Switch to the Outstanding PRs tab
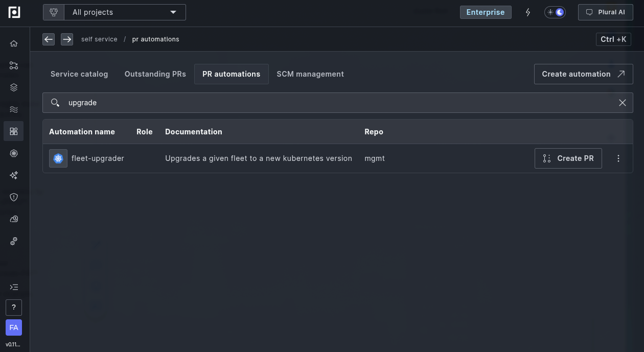Image resolution: width=644 pixels, height=352 pixels. (155, 74)
